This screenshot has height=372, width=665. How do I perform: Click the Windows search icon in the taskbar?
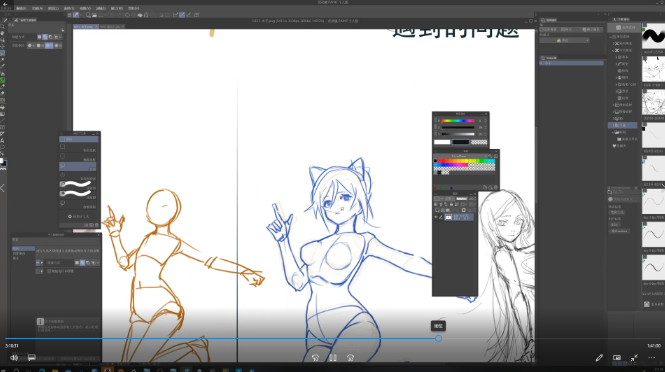pyautogui.click(x=16, y=370)
